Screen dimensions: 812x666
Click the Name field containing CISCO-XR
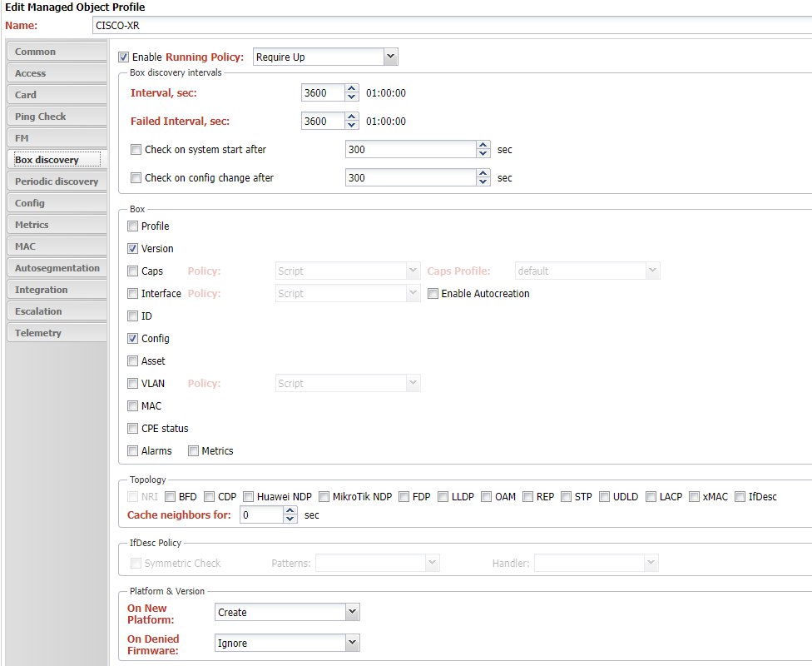click(452, 26)
